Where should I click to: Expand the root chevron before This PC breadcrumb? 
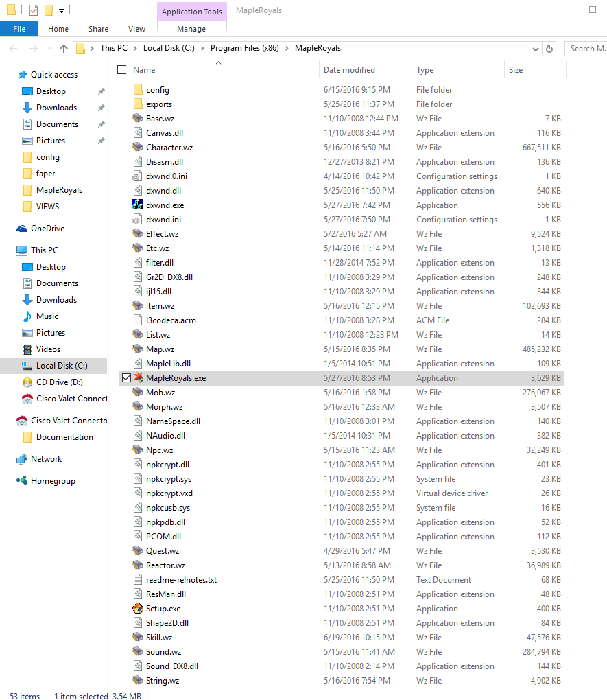tap(92, 48)
